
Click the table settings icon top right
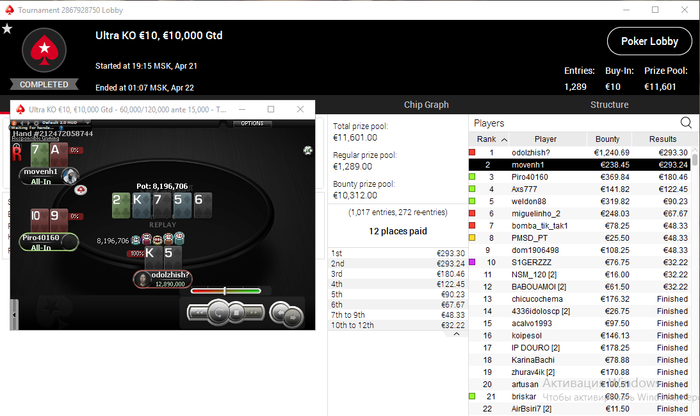click(x=308, y=150)
